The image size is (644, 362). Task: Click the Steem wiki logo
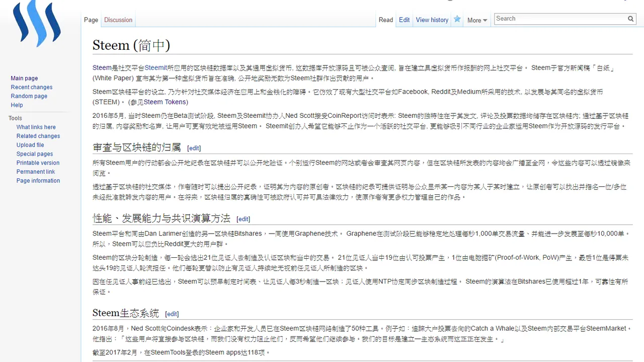point(36,24)
